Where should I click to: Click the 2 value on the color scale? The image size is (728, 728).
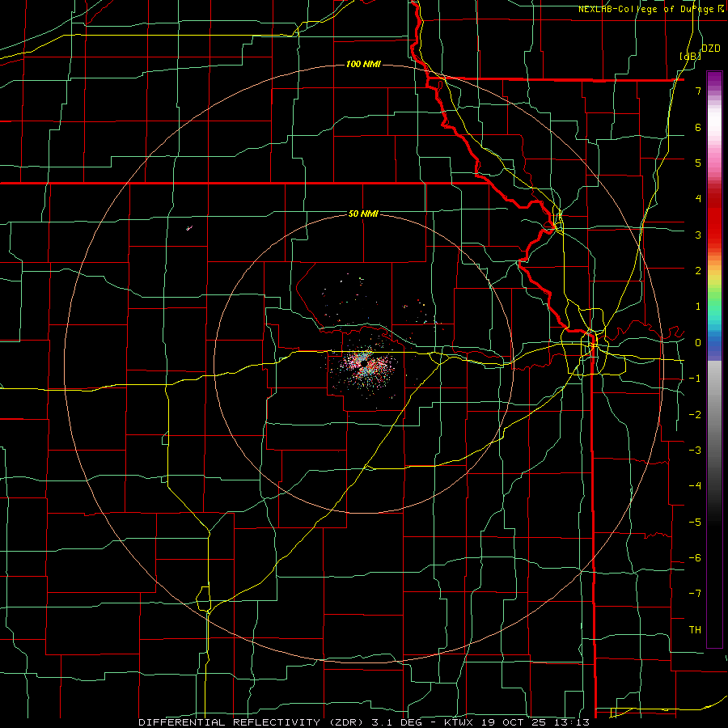click(698, 271)
